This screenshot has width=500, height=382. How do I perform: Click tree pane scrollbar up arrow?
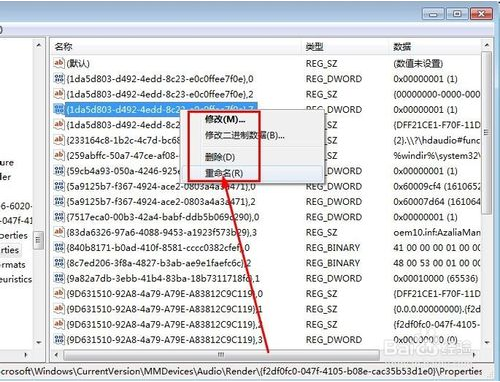click(x=39, y=45)
